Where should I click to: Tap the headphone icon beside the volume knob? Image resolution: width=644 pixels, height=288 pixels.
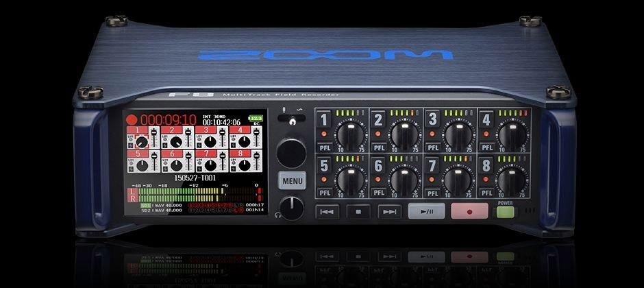pos(278,215)
